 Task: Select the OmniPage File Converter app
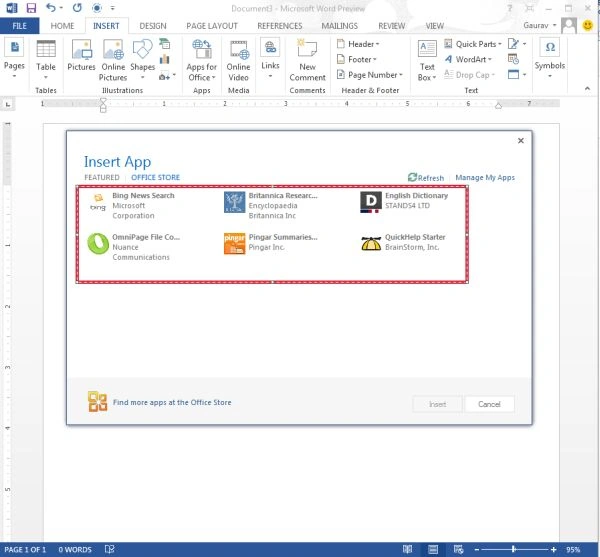(134, 247)
